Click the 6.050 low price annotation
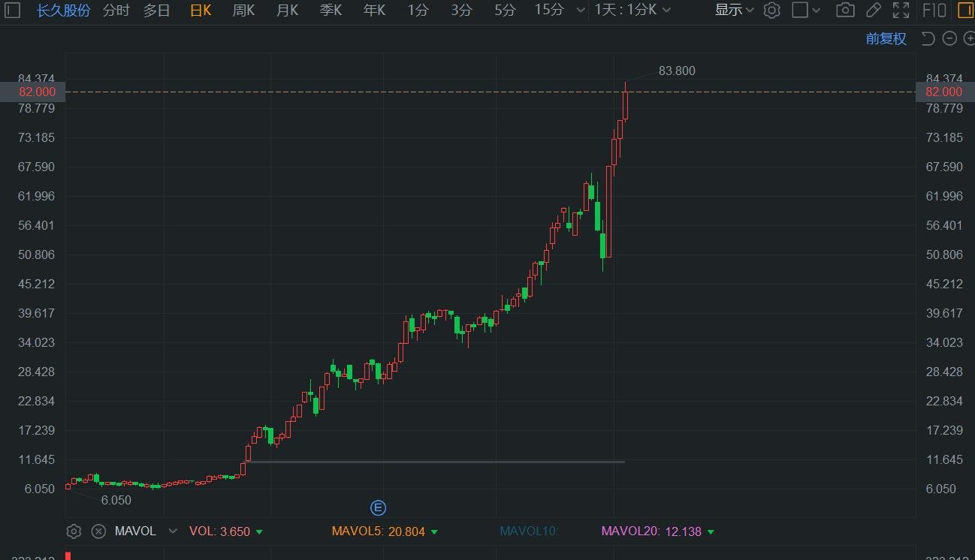The image size is (975, 560). pos(116,500)
